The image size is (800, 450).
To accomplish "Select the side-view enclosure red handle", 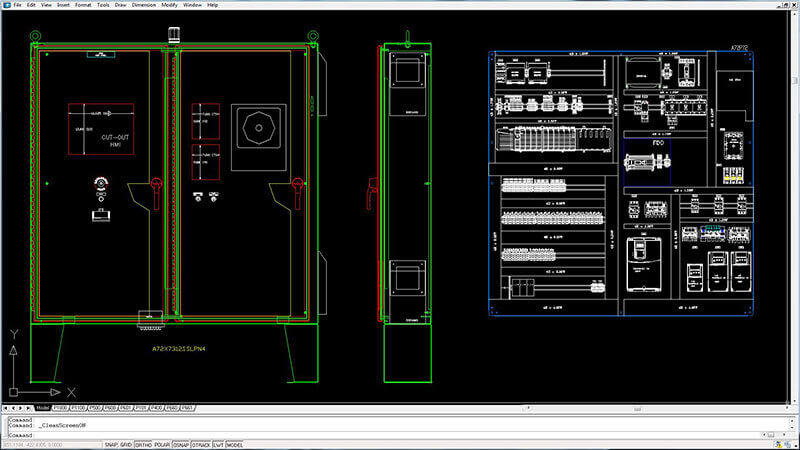I will coord(372,194).
